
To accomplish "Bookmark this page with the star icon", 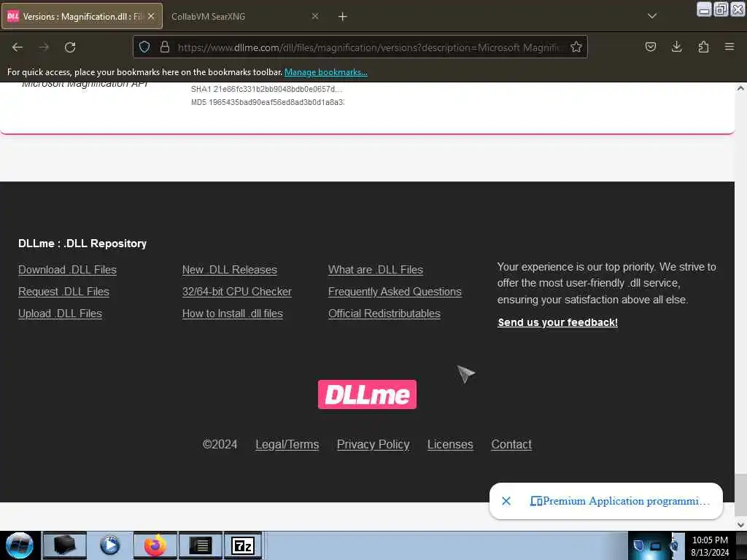I will [x=576, y=47].
